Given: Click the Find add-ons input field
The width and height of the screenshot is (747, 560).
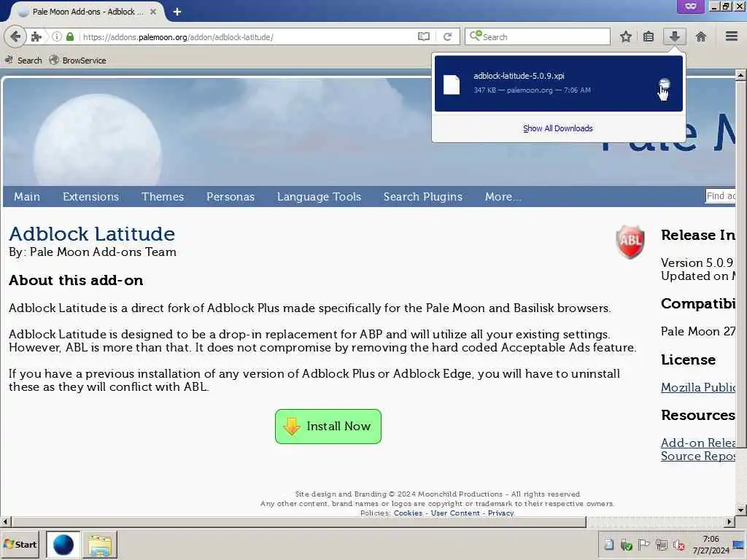Looking at the screenshot, I should tap(720, 195).
